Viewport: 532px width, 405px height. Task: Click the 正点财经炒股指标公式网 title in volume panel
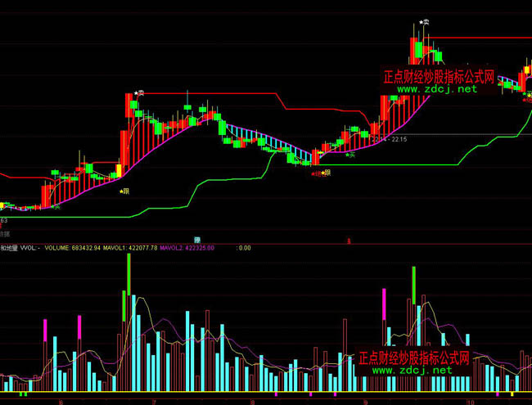[x=414, y=358]
